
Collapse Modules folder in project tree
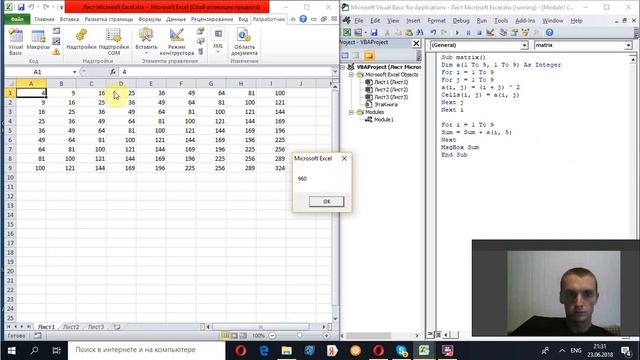coord(351,112)
